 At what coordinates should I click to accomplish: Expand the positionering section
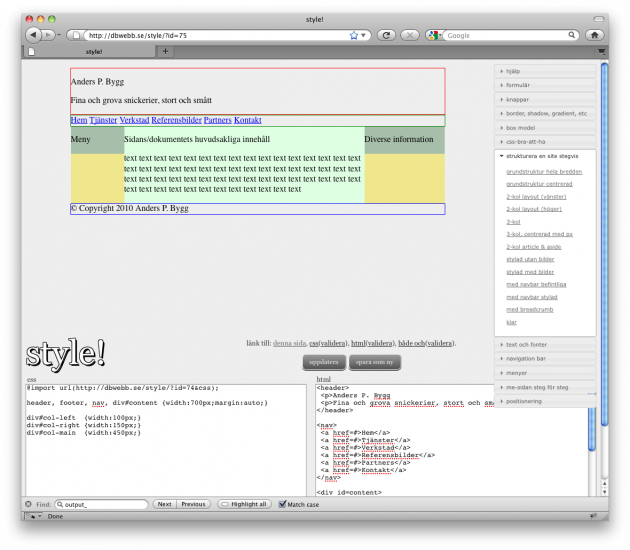(x=545, y=401)
